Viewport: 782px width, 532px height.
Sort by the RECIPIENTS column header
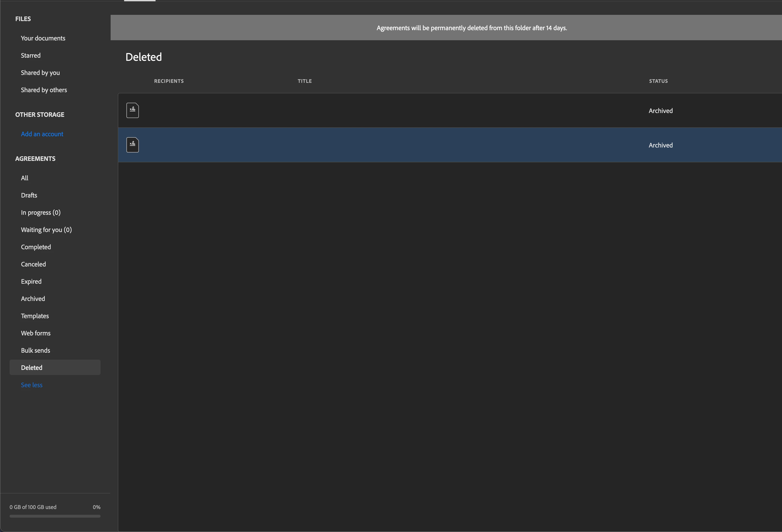pos(169,81)
